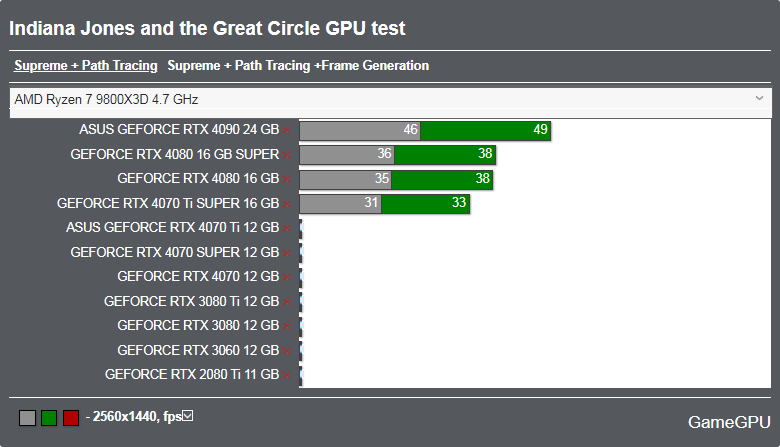Remove GEFORCE RTX 4080 16 GB SUPER row

287,155
